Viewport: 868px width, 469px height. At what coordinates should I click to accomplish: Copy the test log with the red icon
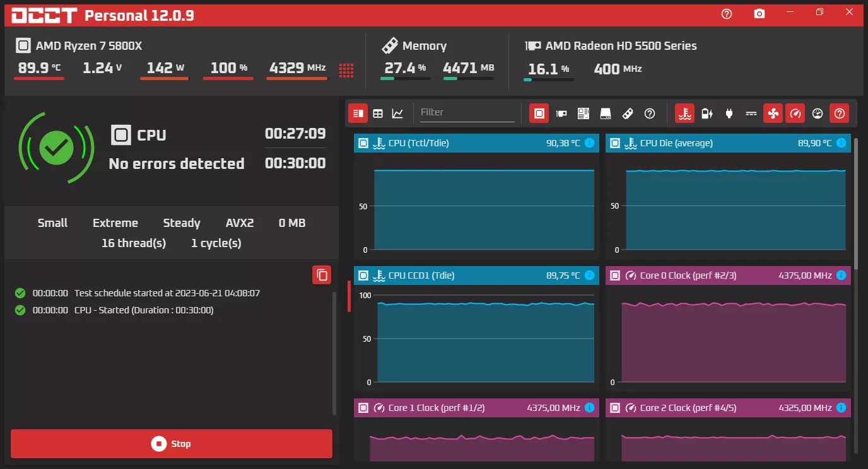(x=322, y=275)
